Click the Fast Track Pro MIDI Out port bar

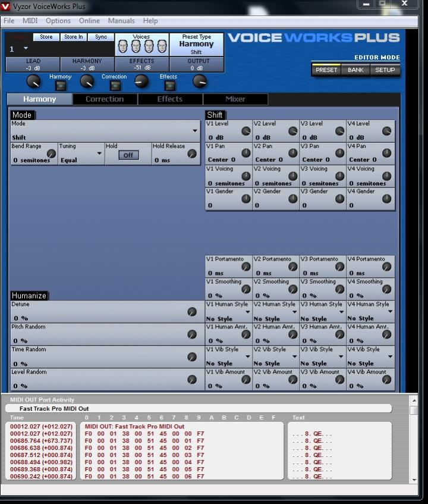pos(199,409)
